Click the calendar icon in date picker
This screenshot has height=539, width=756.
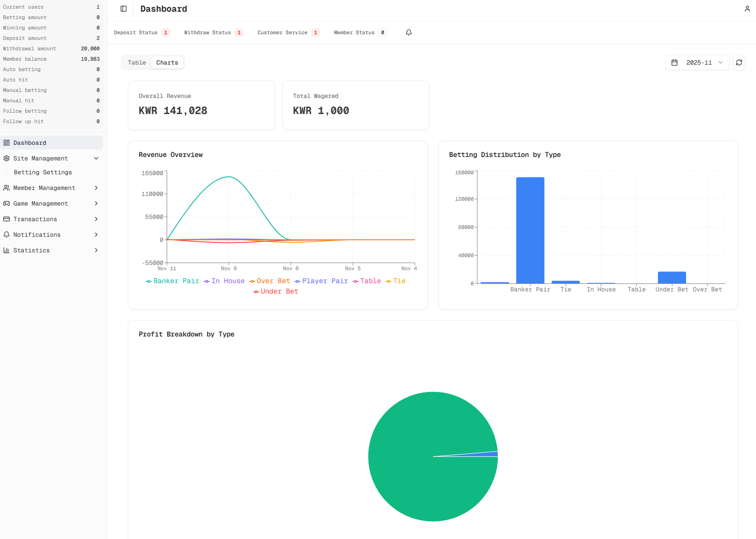tap(675, 63)
